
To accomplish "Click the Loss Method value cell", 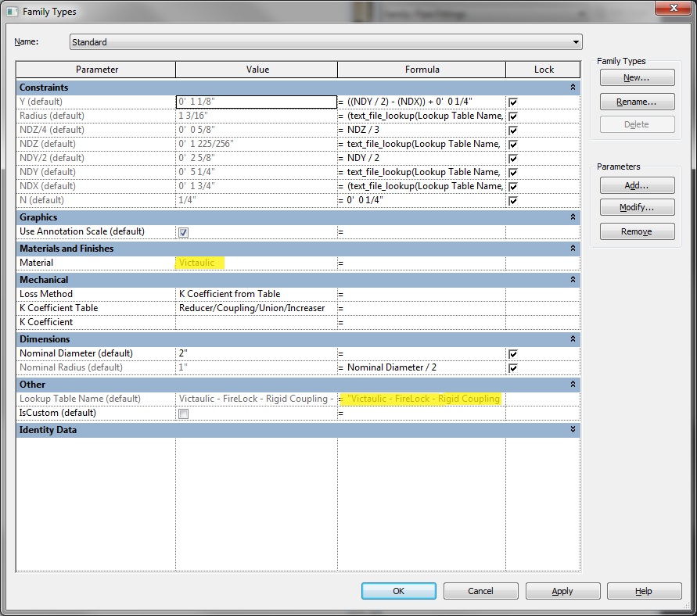I will click(257, 294).
